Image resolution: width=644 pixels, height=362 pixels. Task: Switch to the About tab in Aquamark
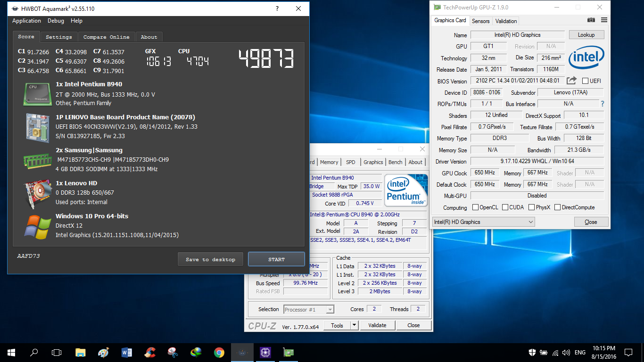coord(149,37)
